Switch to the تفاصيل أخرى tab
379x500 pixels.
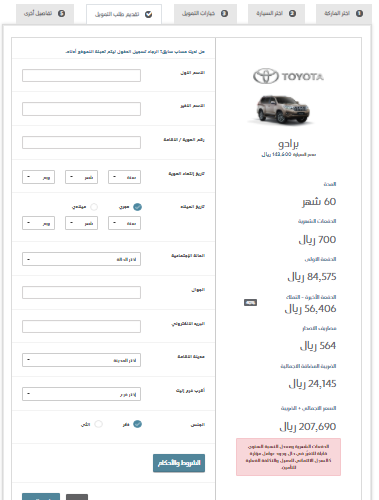click(x=45, y=14)
